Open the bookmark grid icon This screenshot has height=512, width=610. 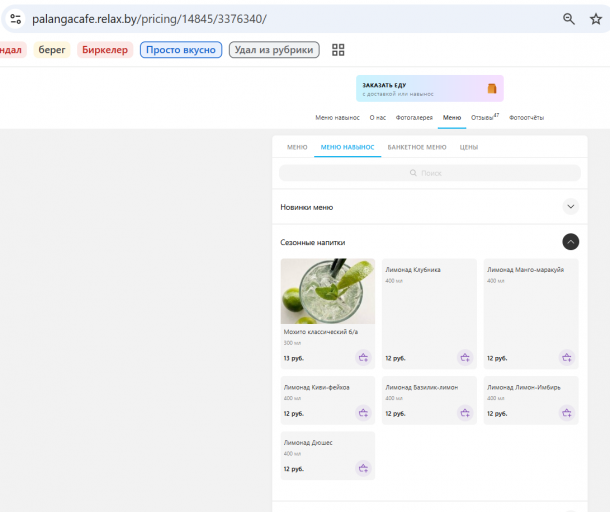coord(338,50)
